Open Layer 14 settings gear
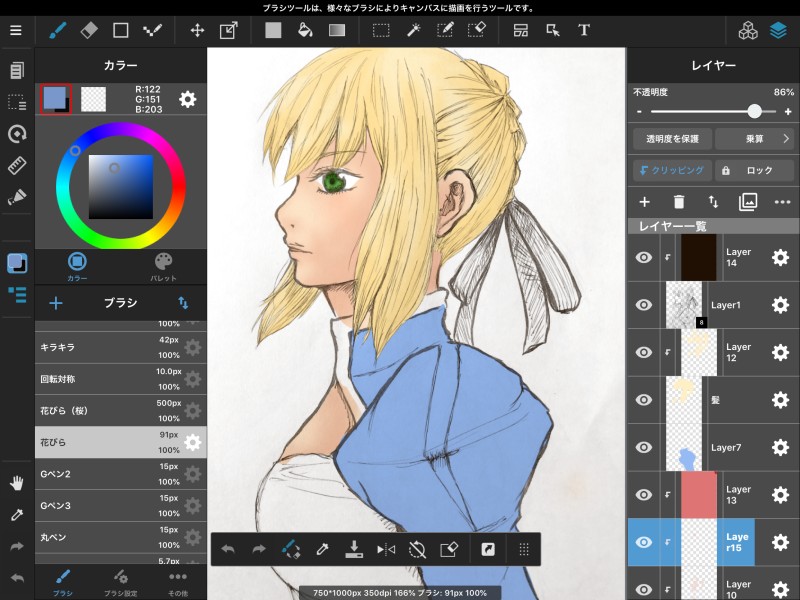 pyautogui.click(x=780, y=257)
